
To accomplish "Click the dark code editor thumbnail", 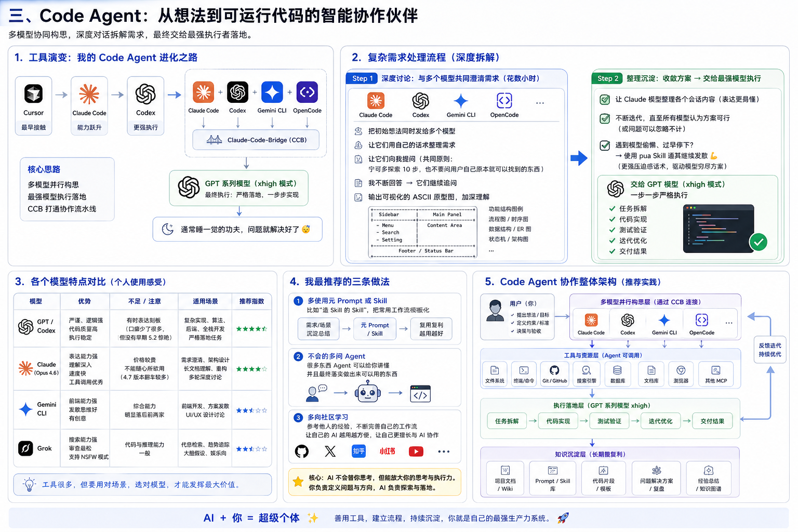I will click(719, 229).
